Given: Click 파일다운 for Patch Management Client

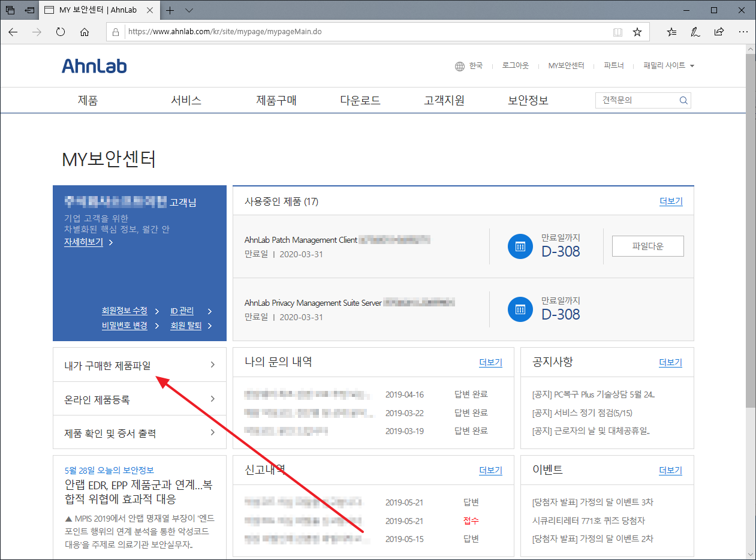Looking at the screenshot, I should tap(647, 246).
